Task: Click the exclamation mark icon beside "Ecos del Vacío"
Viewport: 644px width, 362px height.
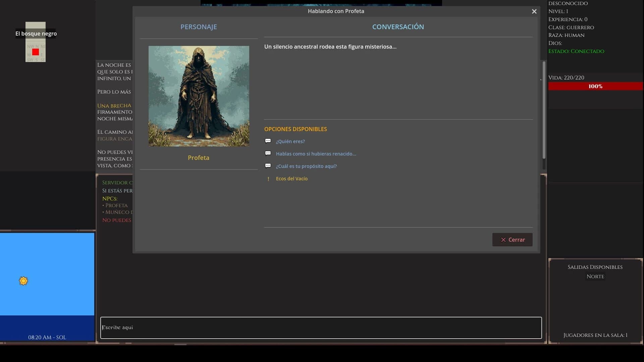Action: point(268,179)
